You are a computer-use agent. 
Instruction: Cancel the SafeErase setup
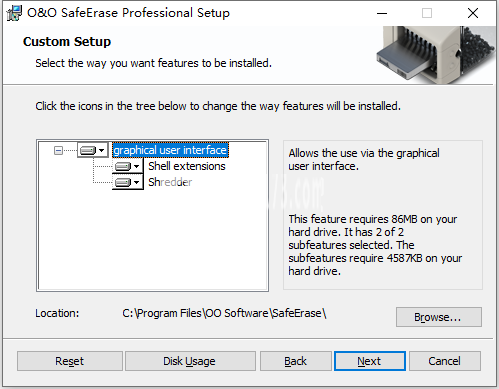pos(445,361)
